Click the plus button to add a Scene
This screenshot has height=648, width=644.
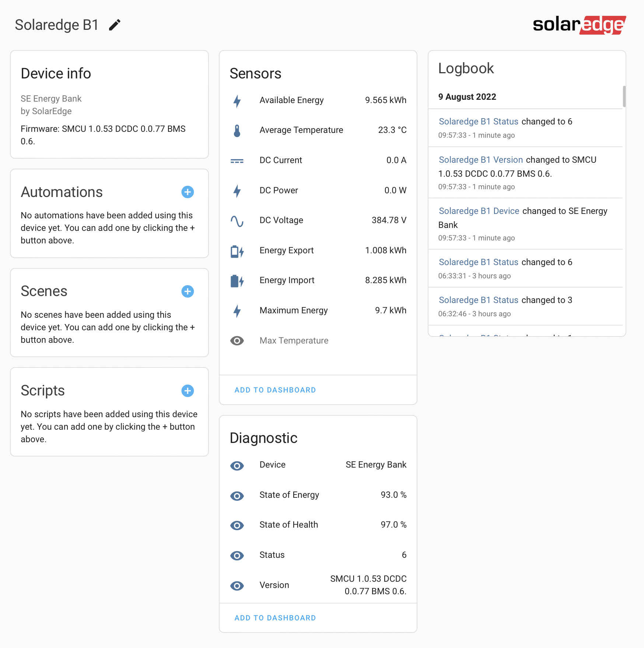[x=188, y=291]
